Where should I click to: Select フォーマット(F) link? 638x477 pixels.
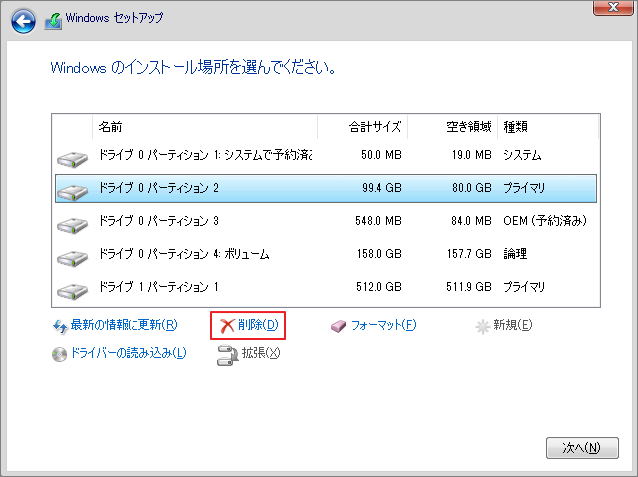(384, 325)
